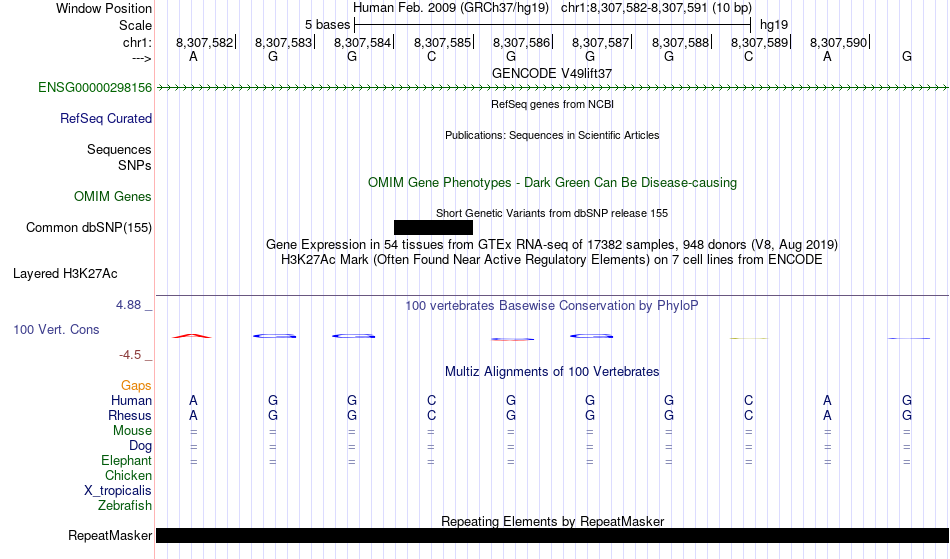Click the Gaps row label
Screen dimensions: 950x559
tap(136, 386)
